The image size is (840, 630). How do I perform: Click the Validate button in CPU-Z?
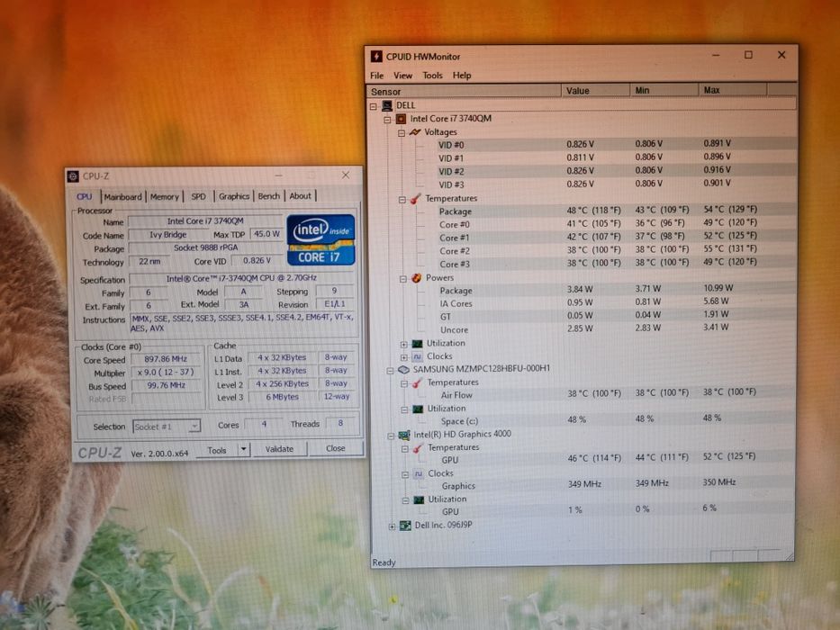pyautogui.click(x=279, y=449)
